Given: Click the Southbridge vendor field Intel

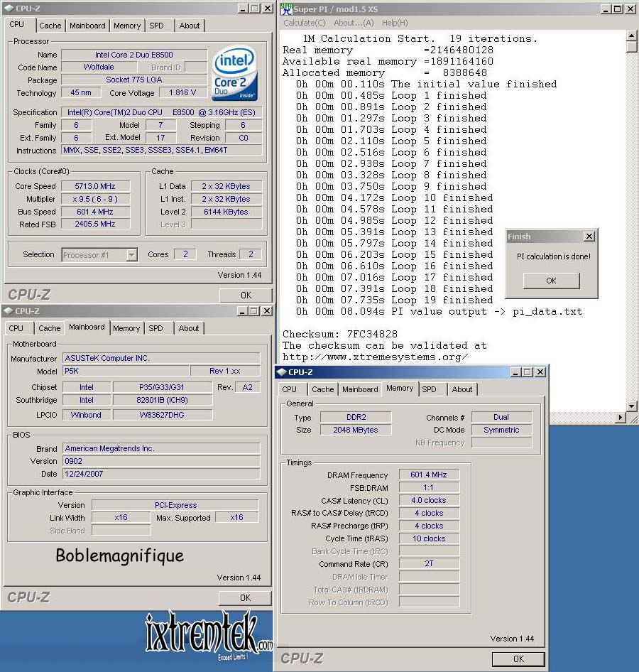Looking at the screenshot, I should [x=87, y=400].
